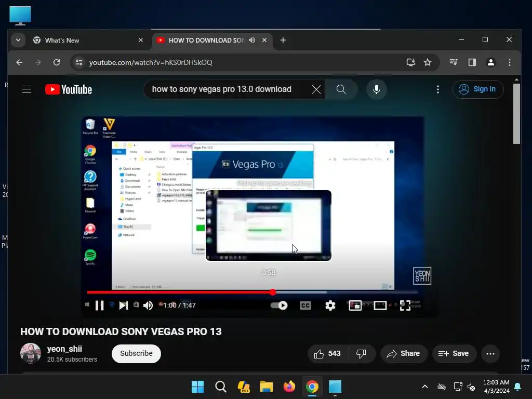Viewport: 532px width, 399px height.
Task: Go to YouTube home via logo
Action: pos(69,89)
